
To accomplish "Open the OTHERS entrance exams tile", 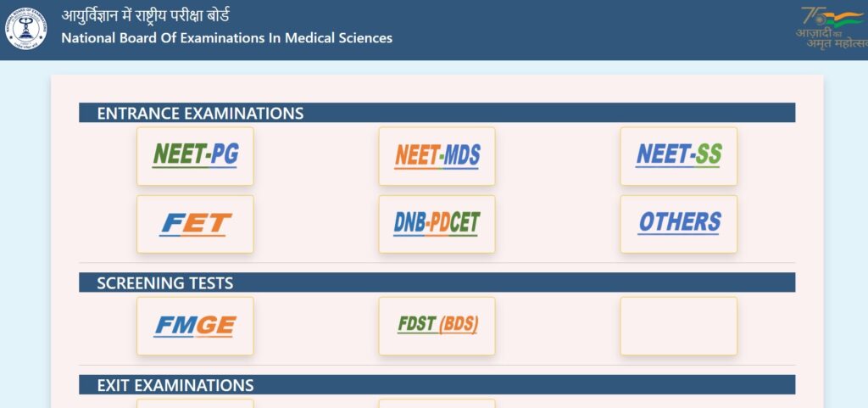I will pos(679,224).
